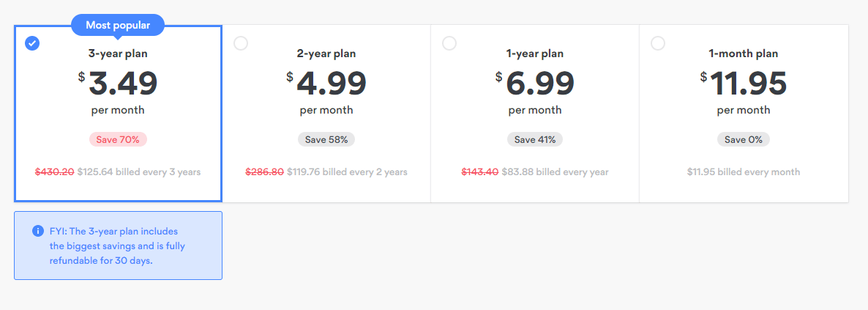Select the 1-year plan radio button
Image resolution: width=868 pixels, height=310 pixels.
pyautogui.click(x=449, y=43)
